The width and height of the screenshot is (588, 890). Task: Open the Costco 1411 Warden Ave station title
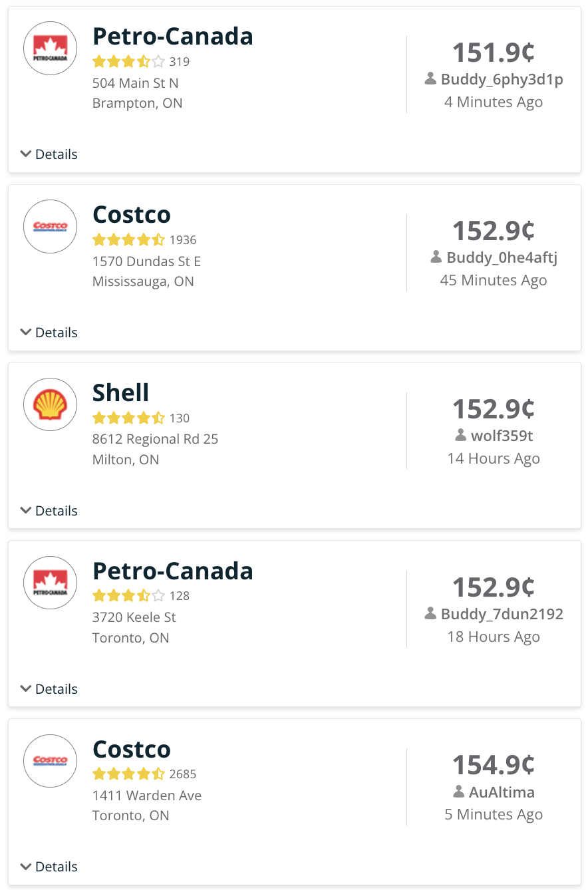[132, 749]
